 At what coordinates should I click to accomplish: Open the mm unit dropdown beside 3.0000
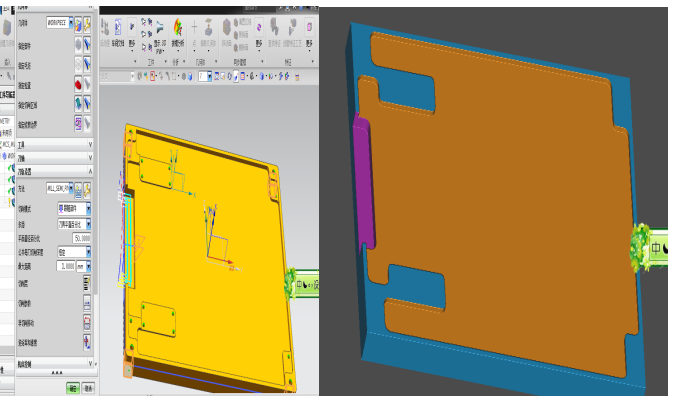point(88,267)
